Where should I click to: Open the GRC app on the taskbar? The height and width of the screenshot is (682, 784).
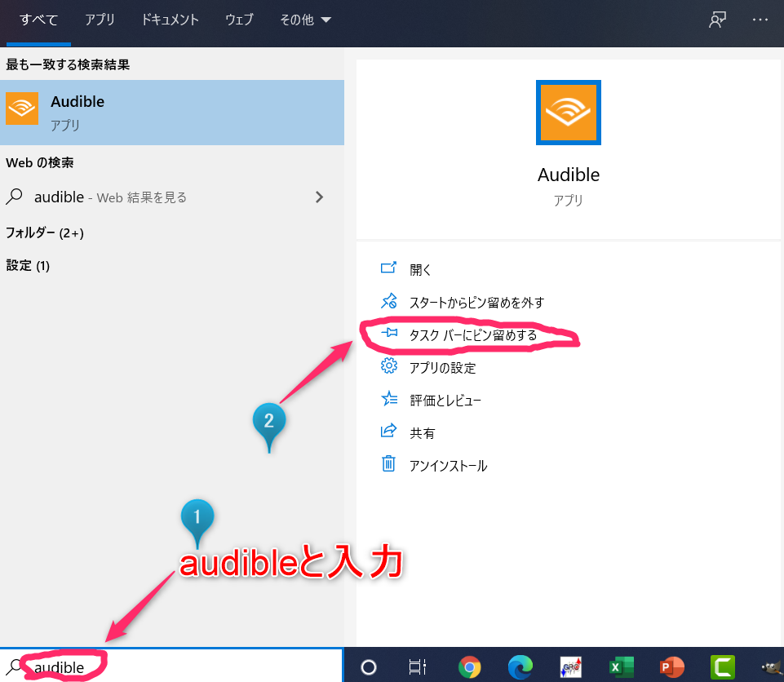tap(571, 667)
